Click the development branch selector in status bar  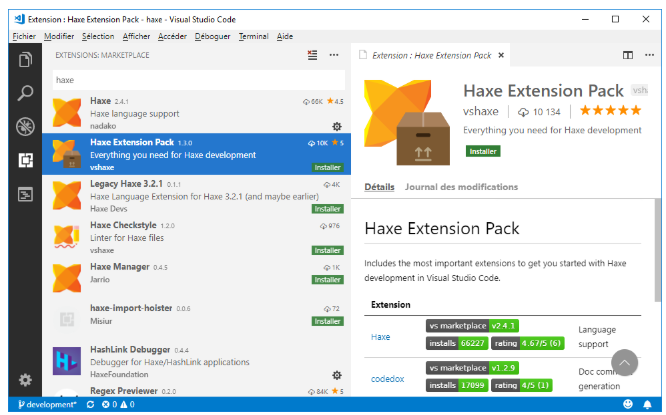pyautogui.click(x=46, y=405)
